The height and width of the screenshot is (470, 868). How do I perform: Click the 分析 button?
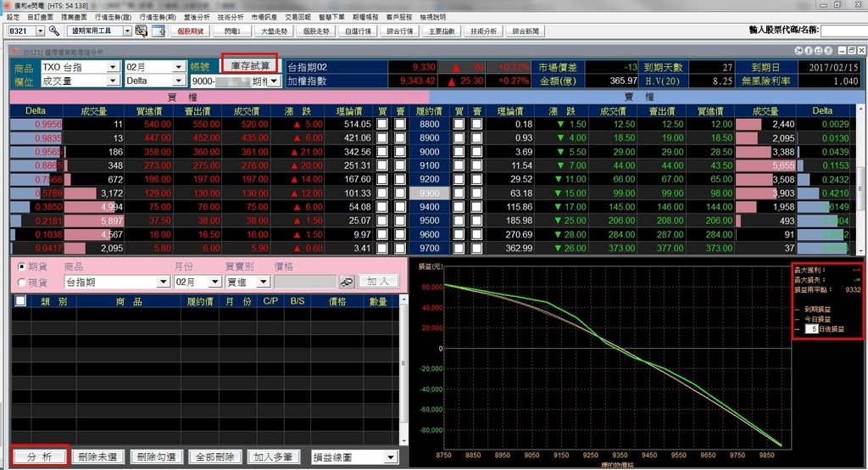(40, 456)
